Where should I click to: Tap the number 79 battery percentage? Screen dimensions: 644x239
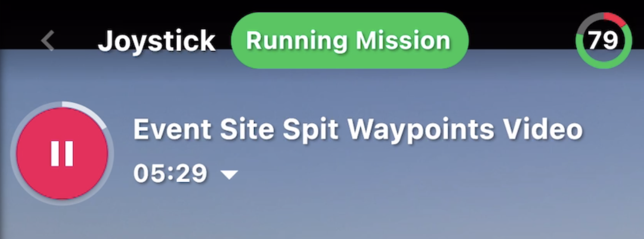click(x=603, y=40)
